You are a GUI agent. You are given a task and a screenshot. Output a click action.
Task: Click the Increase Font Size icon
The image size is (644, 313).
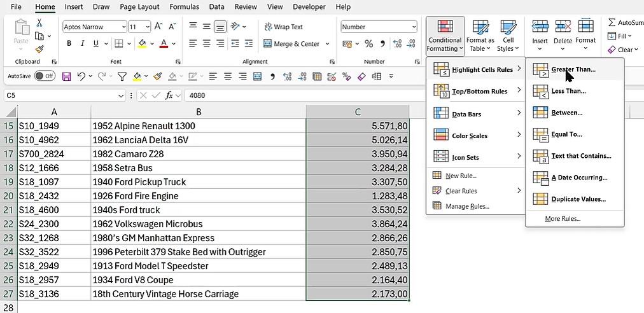158,27
